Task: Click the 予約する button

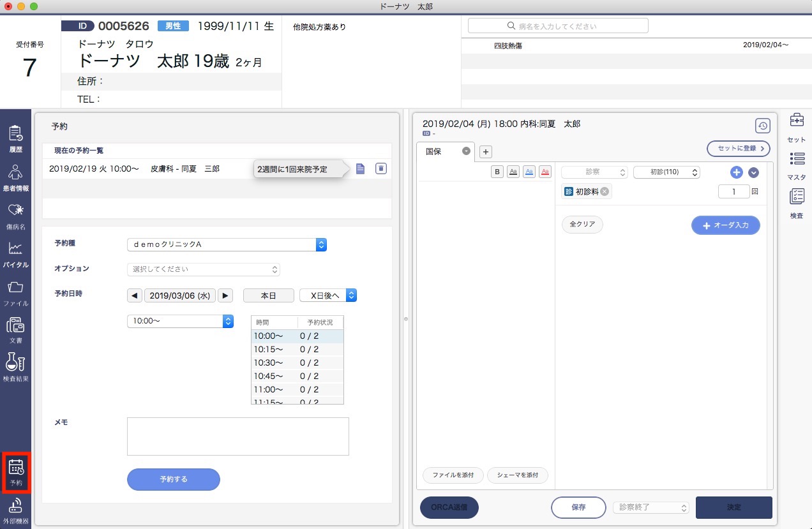Action: point(174,479)
